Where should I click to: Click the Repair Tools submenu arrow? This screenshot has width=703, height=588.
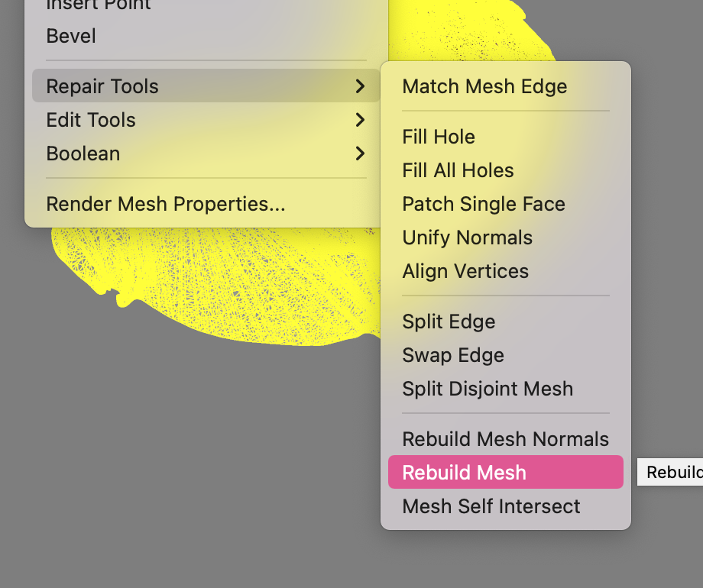360,86
